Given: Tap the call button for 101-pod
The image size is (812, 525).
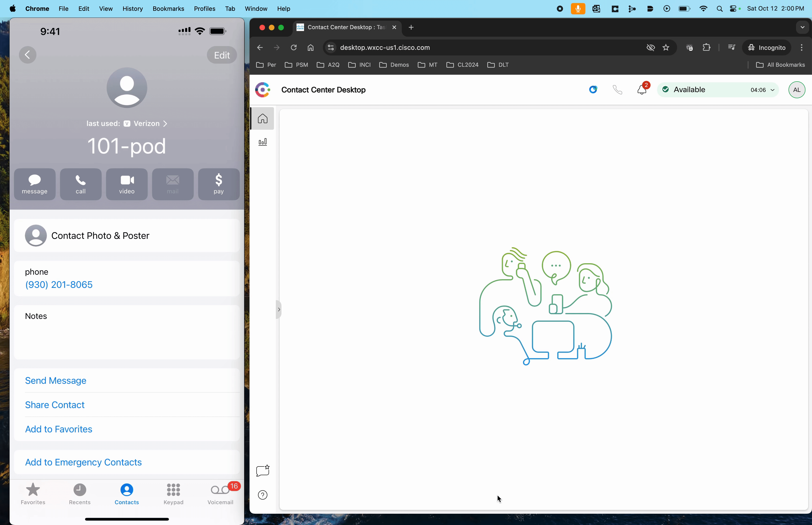Looking at the screenshot, I should 81,184.
